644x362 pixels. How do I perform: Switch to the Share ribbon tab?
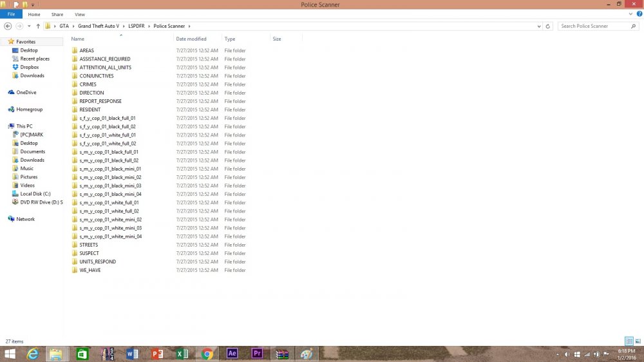pos(57,14)
